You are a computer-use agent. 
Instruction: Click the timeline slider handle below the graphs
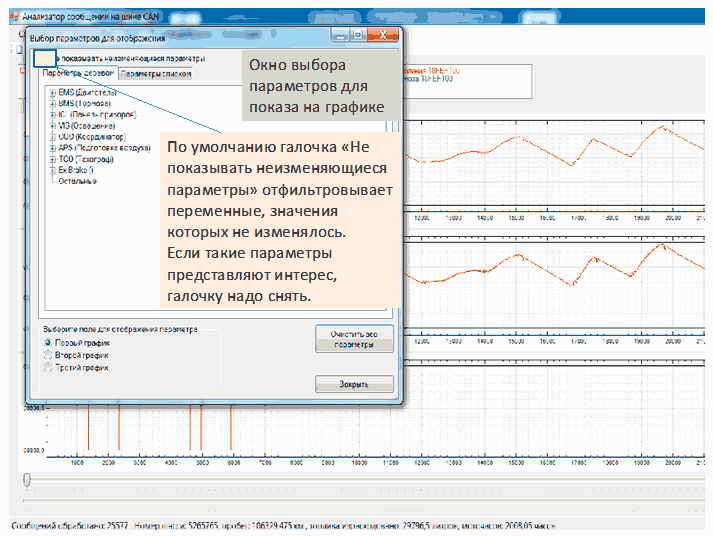pos(27,481)
